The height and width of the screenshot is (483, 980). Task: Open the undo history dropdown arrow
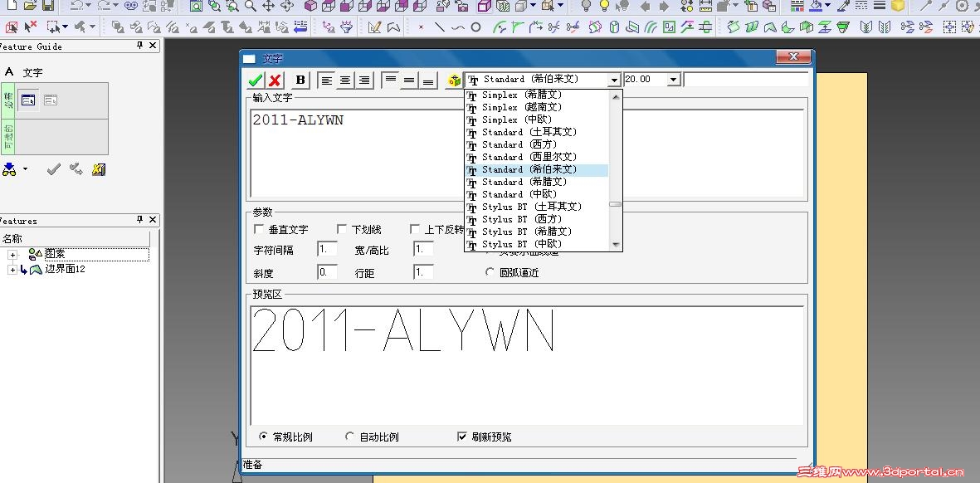[x=88, y=6]
